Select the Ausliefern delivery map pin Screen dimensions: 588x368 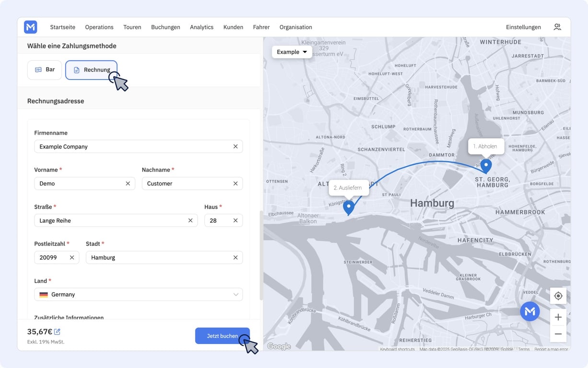(x=349, y=207)
